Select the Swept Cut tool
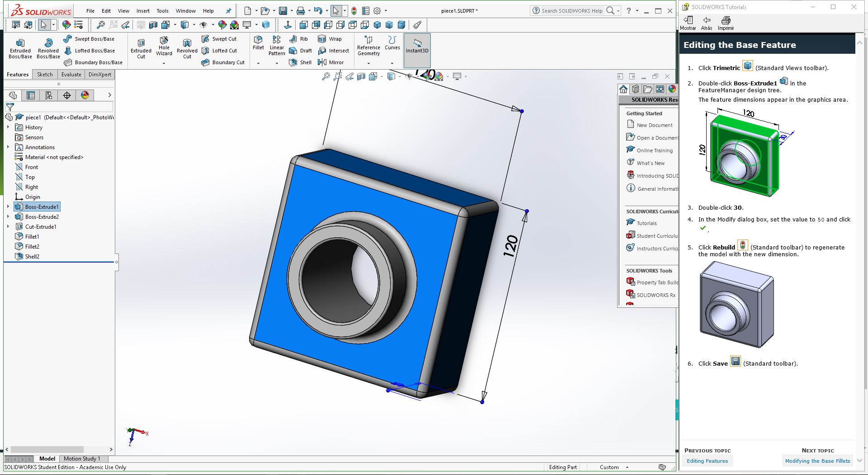Screen dimensions: 868x475 (219, 39)
